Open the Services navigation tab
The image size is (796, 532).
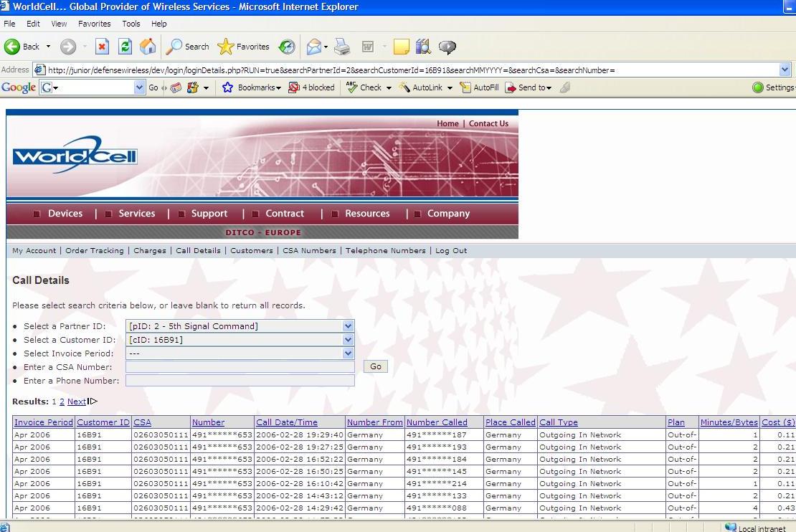coord(136,213)
